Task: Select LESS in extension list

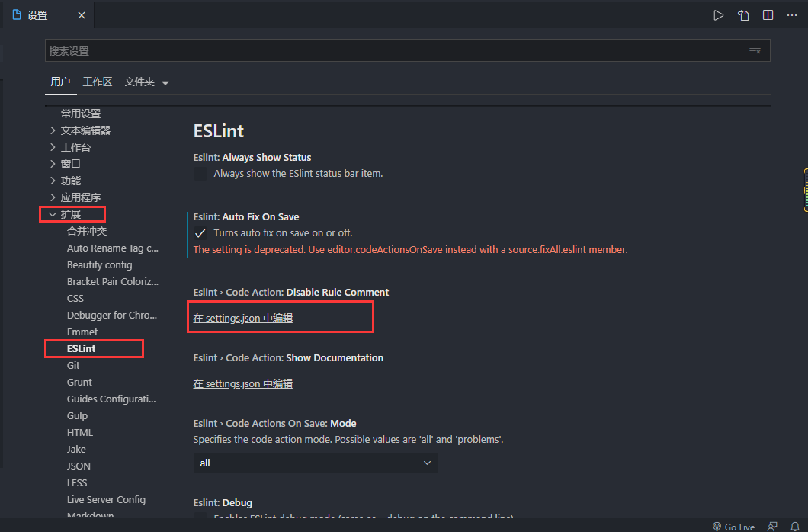Action: [x=77, y=483]
